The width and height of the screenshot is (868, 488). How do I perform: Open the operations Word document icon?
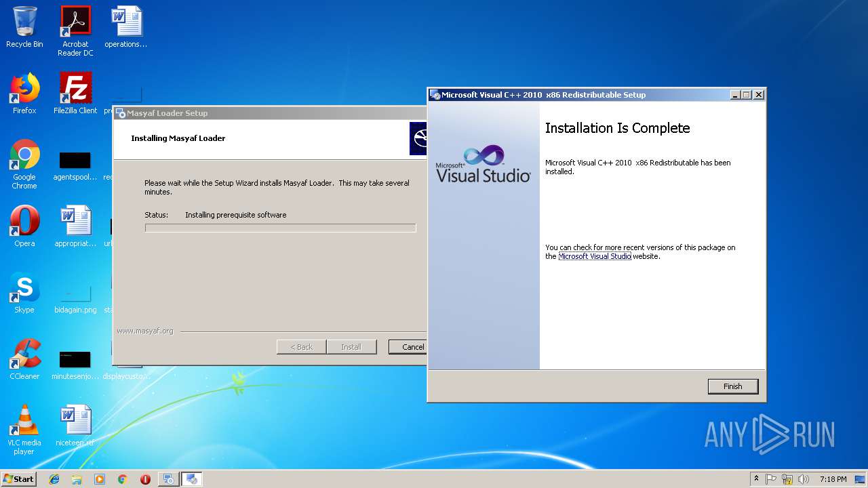(x=126, y=27)
